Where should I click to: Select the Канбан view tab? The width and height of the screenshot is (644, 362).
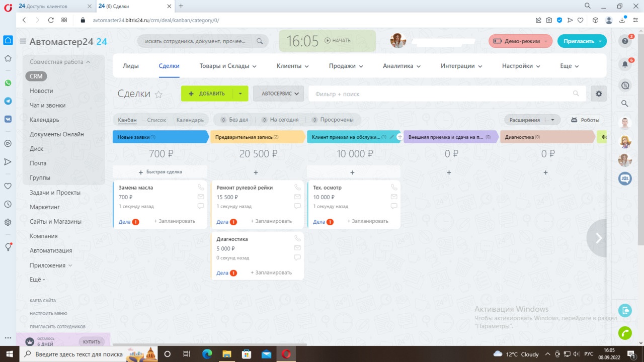point(127,120)
